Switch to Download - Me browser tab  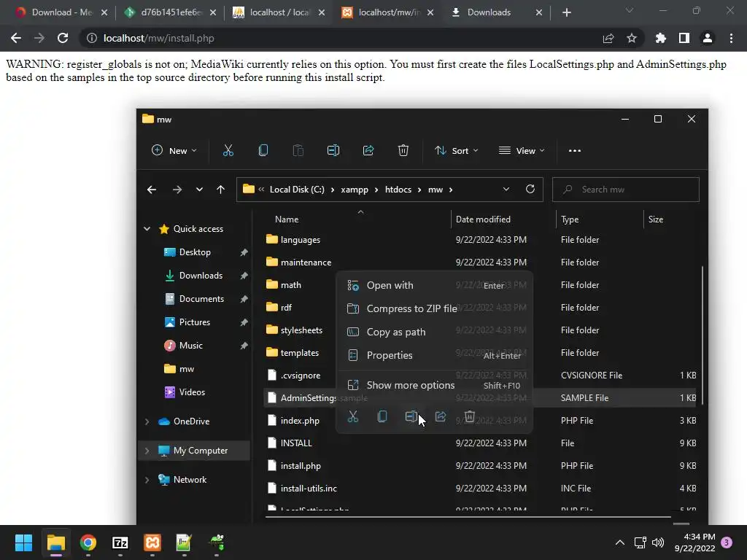62,12
